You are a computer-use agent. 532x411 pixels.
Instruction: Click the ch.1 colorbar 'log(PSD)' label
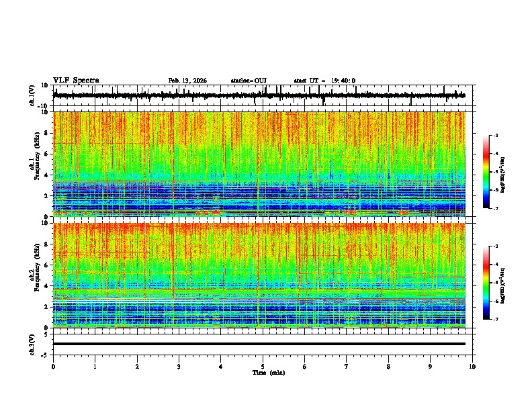(x=503, y=175)
